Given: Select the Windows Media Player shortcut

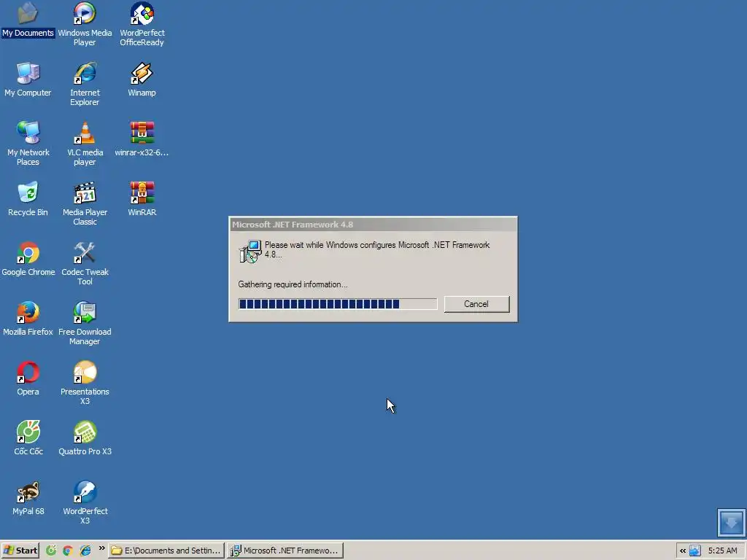Looking at the screenshot, I should point(85,24).
